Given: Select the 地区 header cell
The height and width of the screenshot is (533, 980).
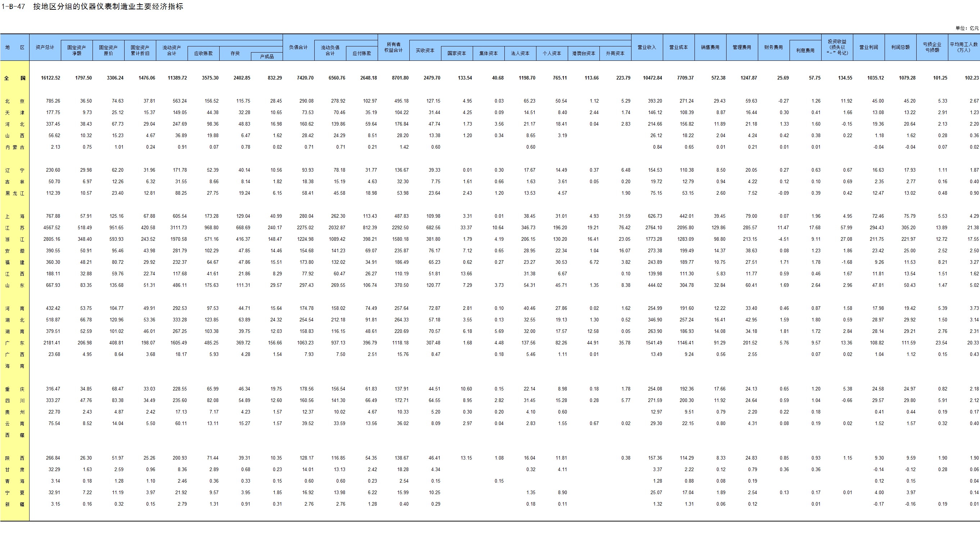Looking at the screenshot, I should click(x=15, y=48).
